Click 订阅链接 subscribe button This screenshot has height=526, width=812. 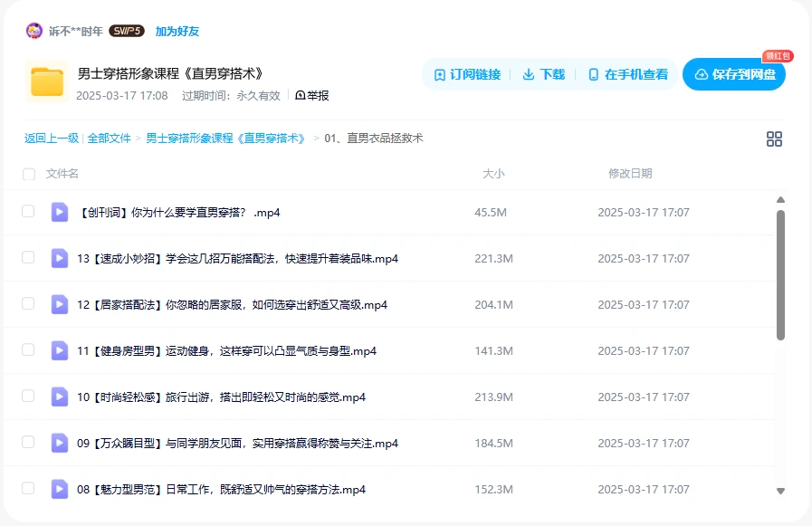468,74
